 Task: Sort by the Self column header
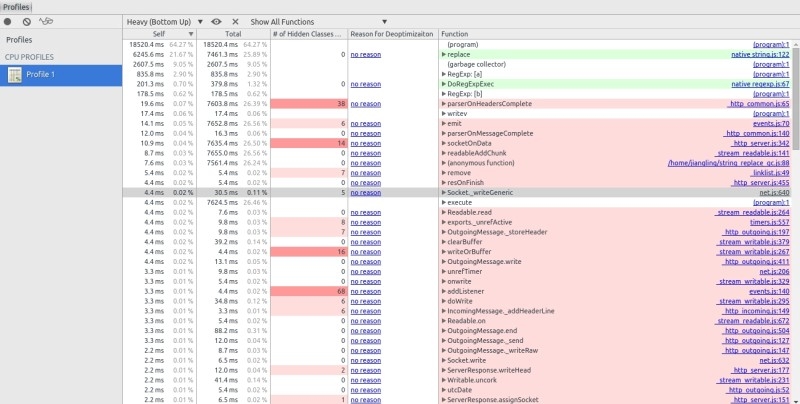tap(151, 34)
